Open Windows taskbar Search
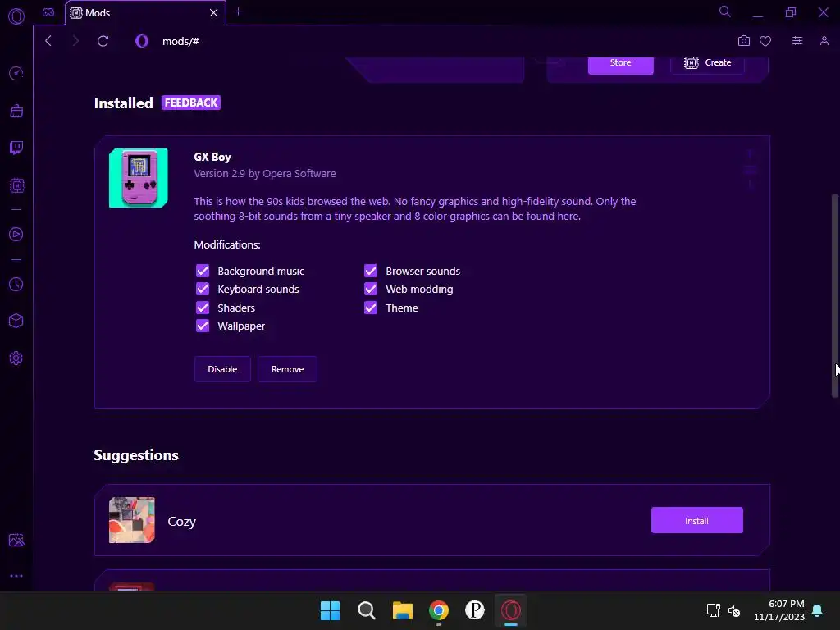 coord(367,610)
